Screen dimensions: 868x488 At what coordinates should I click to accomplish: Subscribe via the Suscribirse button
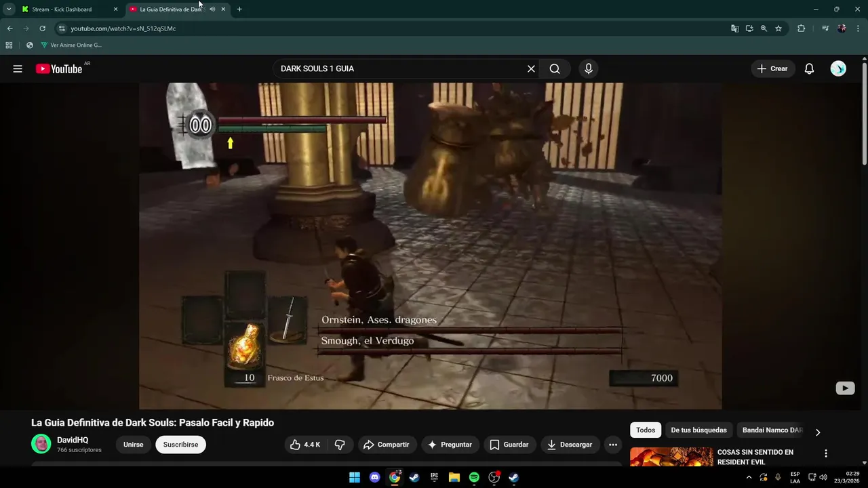coord(180,445)
